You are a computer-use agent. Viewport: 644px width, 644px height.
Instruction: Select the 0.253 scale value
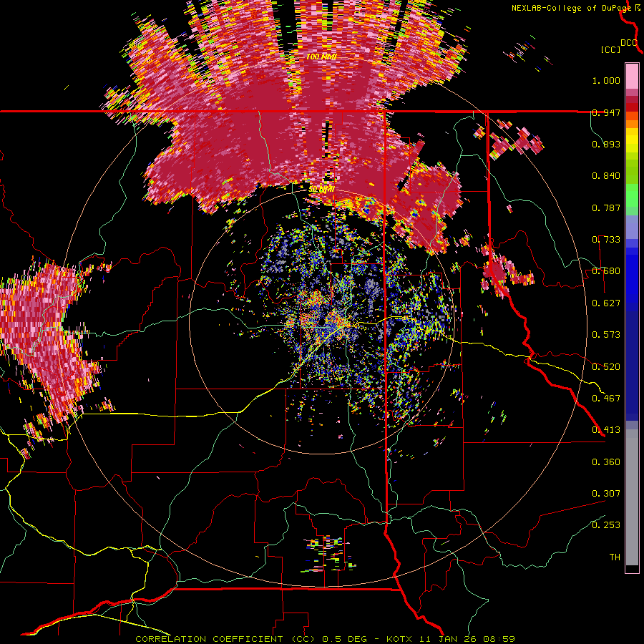coord(606,525)
